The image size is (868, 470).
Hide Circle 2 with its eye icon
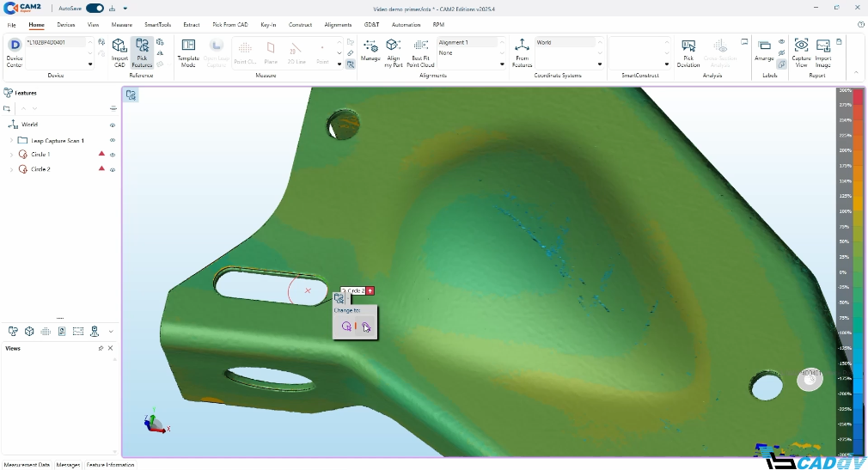point(113,170)
